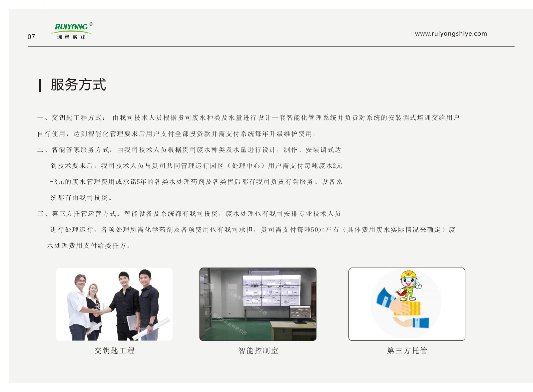Click the line starting 到技术要求后
533x392 pixels.
(x=196, y=166)
